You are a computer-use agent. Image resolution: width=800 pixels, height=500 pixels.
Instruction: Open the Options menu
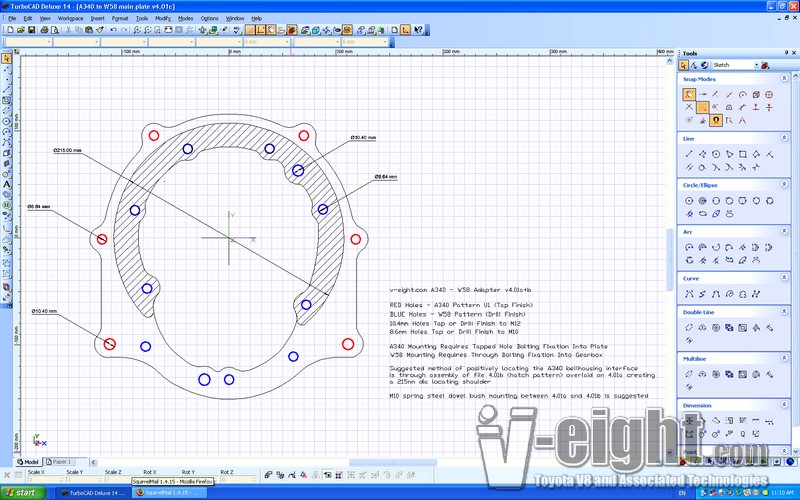coord(209,18)
